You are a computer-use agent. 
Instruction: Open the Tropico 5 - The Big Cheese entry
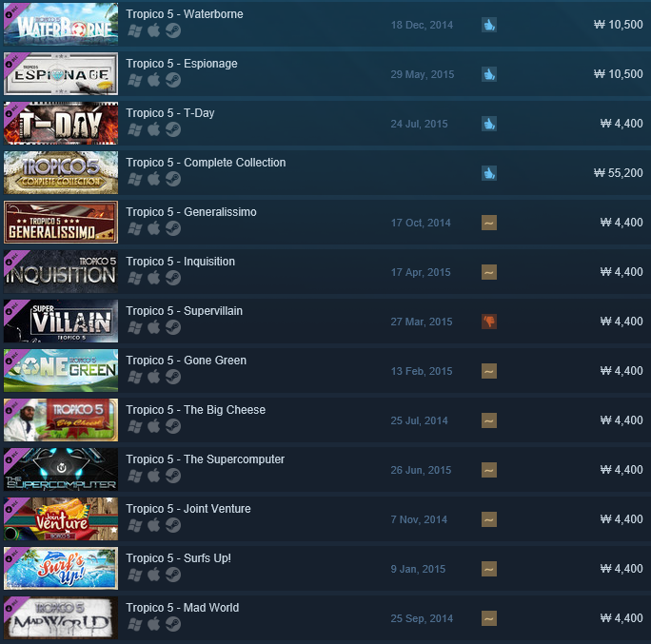coord(195,410)
